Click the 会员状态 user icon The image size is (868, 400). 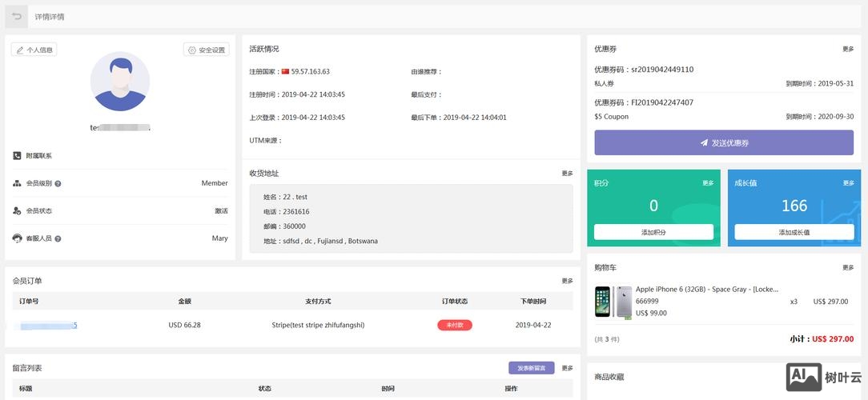(x=17, y=210)
